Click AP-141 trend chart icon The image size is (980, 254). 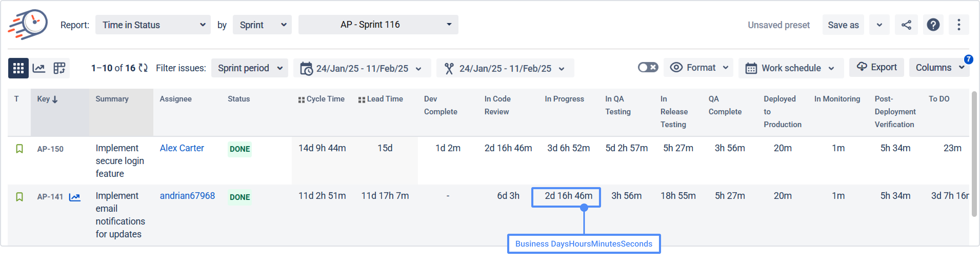[x=75, y=197]
